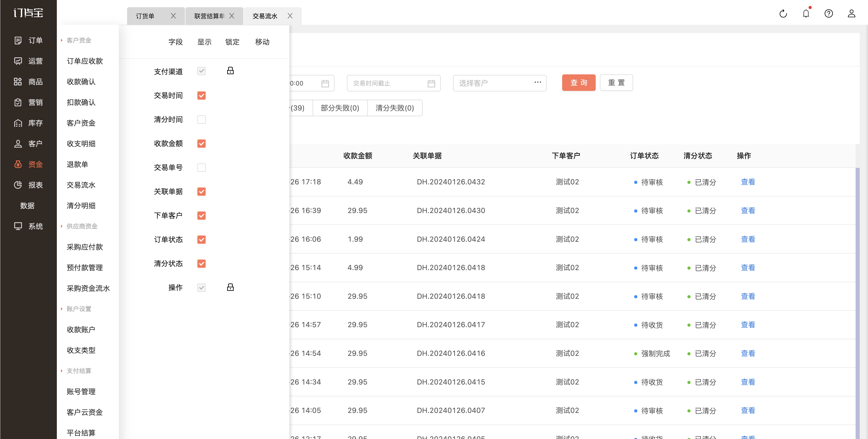
Task: Click the lock icon for 操作 field
Action: tap(230, 287)
